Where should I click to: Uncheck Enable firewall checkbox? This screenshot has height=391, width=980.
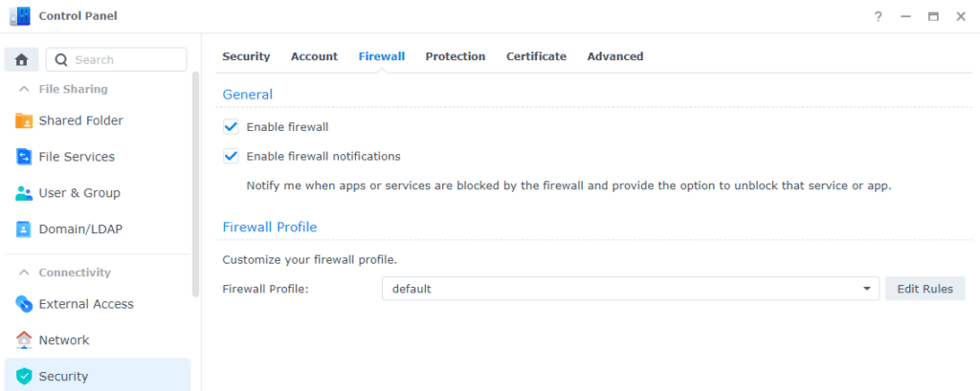coord(231,126)
